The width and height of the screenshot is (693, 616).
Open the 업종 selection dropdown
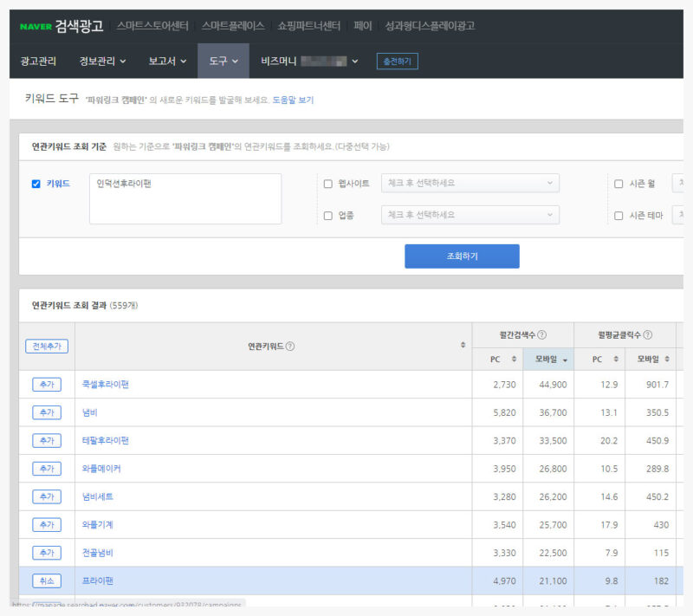coord(470,215)
